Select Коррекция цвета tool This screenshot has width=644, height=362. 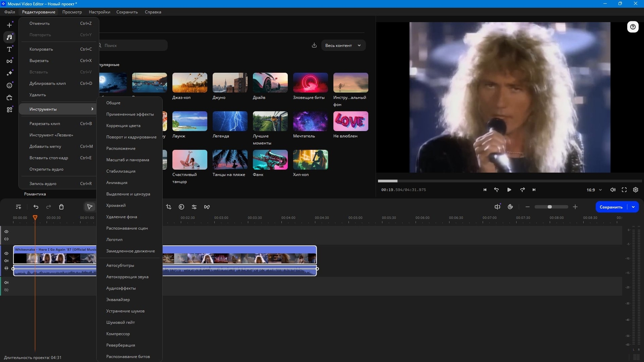click(x=129, y=126)
